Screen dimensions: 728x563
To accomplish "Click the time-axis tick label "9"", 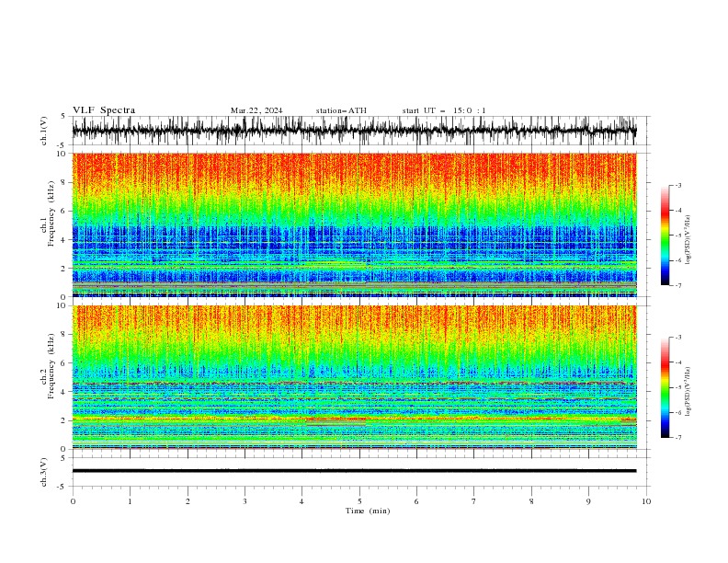I will 588,501.
